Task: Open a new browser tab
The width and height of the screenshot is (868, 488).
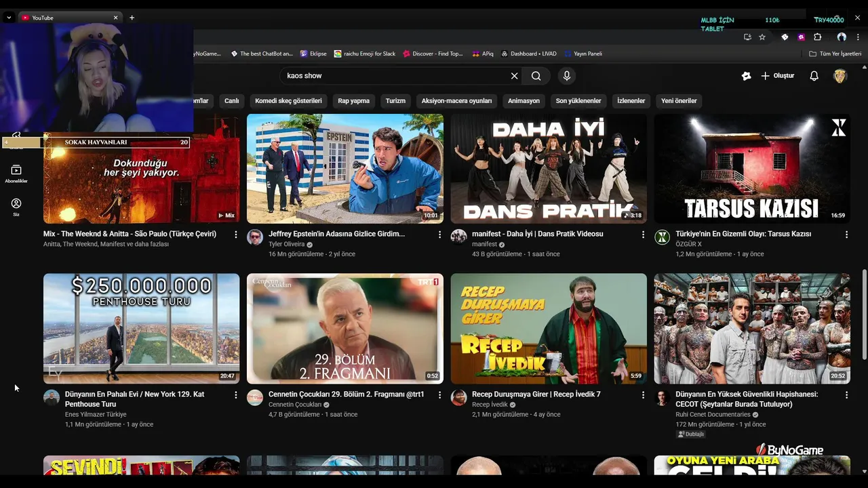Action: coord(132,18)
